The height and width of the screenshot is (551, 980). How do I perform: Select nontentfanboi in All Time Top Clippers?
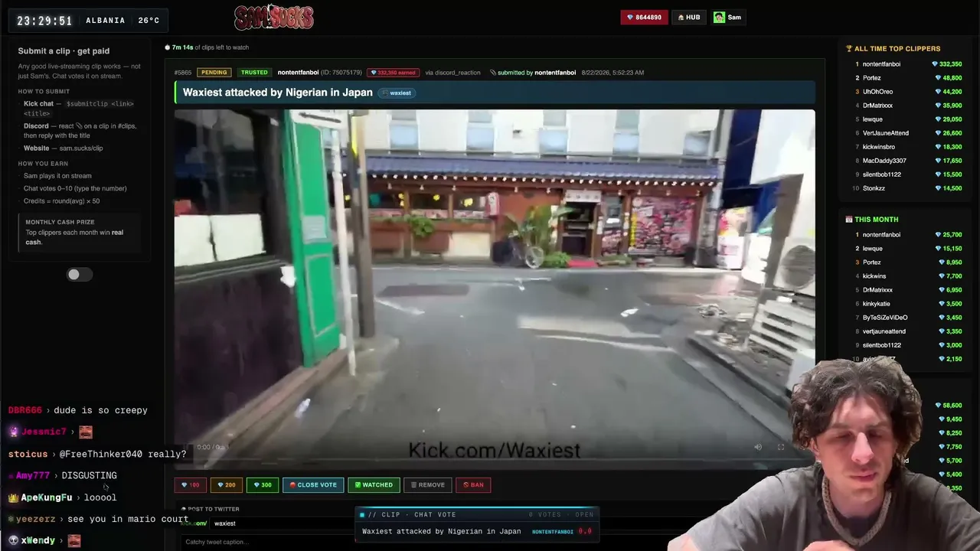point(881,64)
